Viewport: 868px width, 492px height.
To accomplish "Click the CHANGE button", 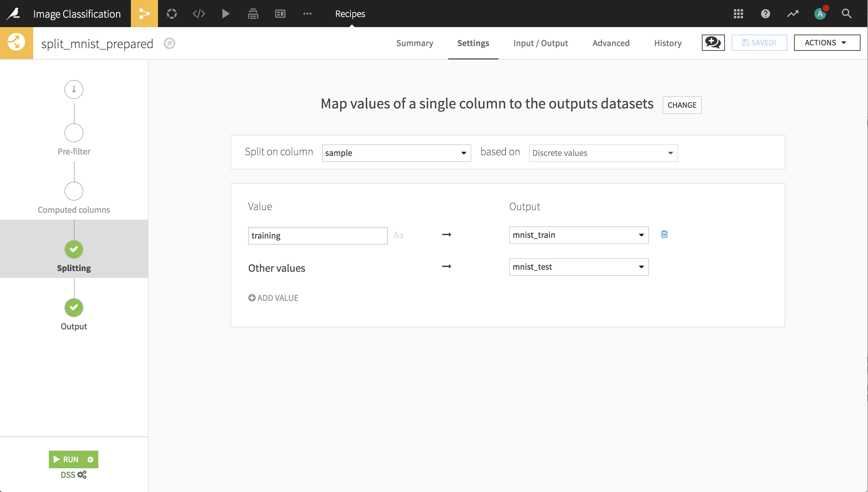I will pos(682,105).
